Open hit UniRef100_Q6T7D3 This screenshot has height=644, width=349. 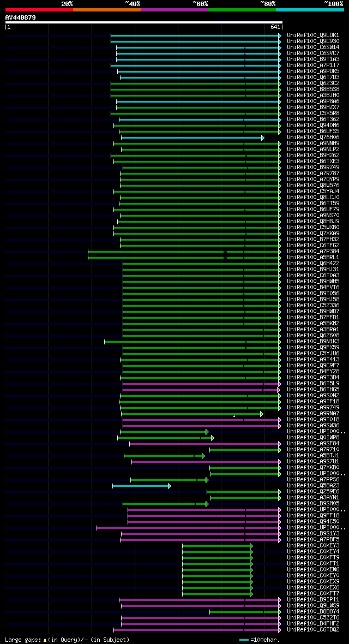[x=313, y=77]
